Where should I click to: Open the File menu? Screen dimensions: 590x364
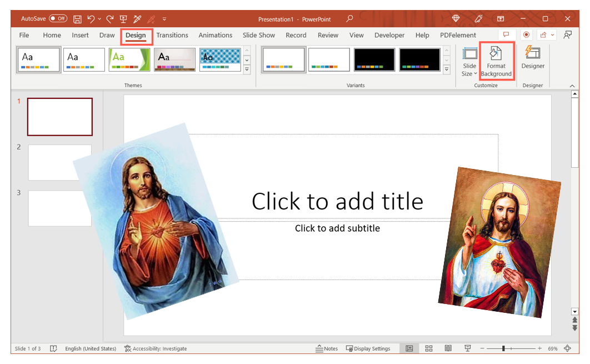pos(24,35)
